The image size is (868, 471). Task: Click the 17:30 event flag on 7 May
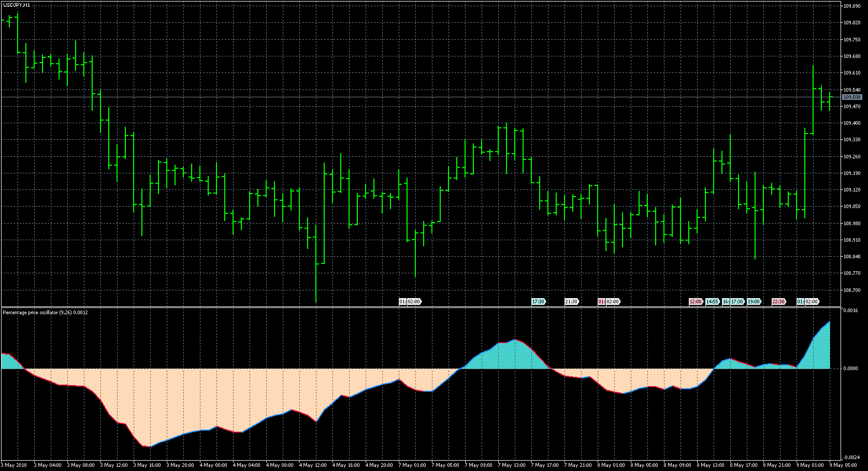(538, 302)
